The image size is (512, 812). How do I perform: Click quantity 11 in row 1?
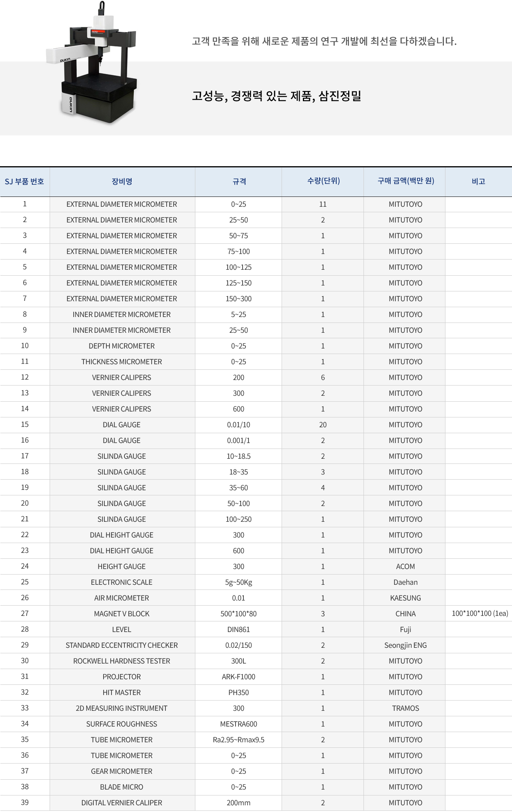point(323,204)
